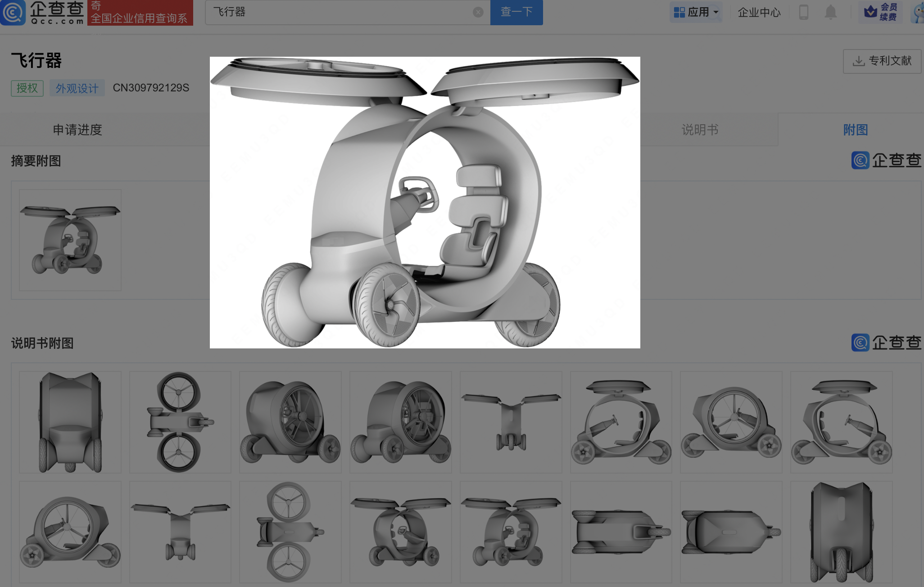Open the notifications bell icon
This screenshot has width=924, height=587.
pos(830,12)
